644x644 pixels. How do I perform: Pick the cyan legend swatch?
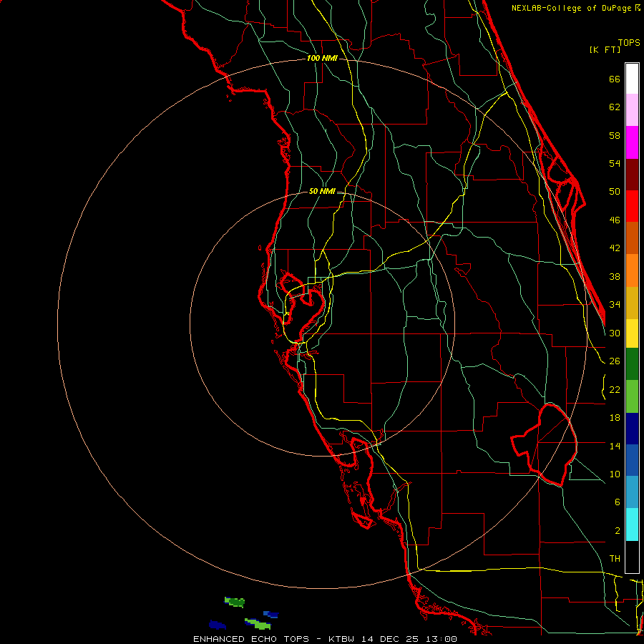click(632, 525)
